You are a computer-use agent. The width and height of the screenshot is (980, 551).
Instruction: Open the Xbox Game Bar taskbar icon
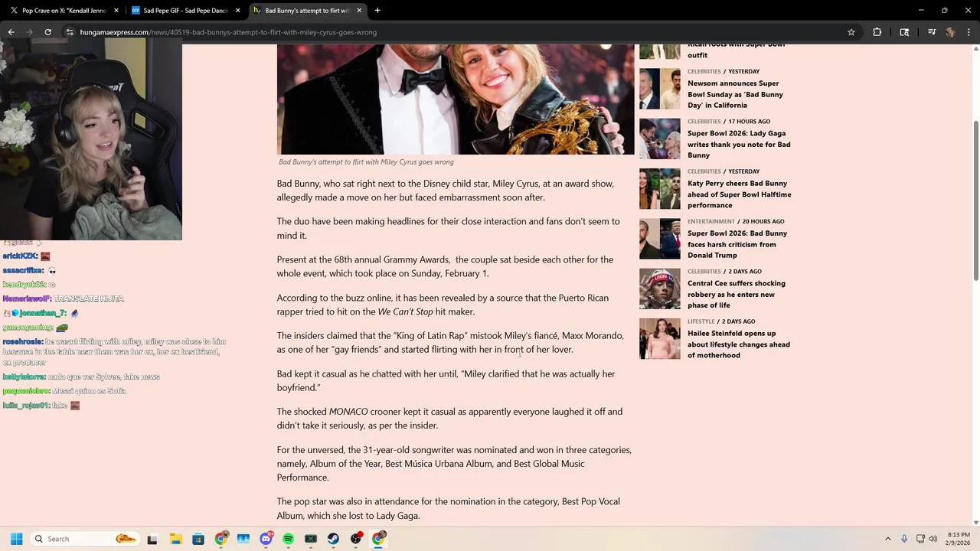click(311, 539)
